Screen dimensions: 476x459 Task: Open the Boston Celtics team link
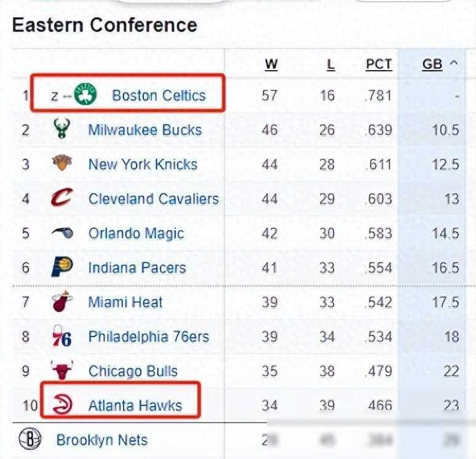(159, 95)
